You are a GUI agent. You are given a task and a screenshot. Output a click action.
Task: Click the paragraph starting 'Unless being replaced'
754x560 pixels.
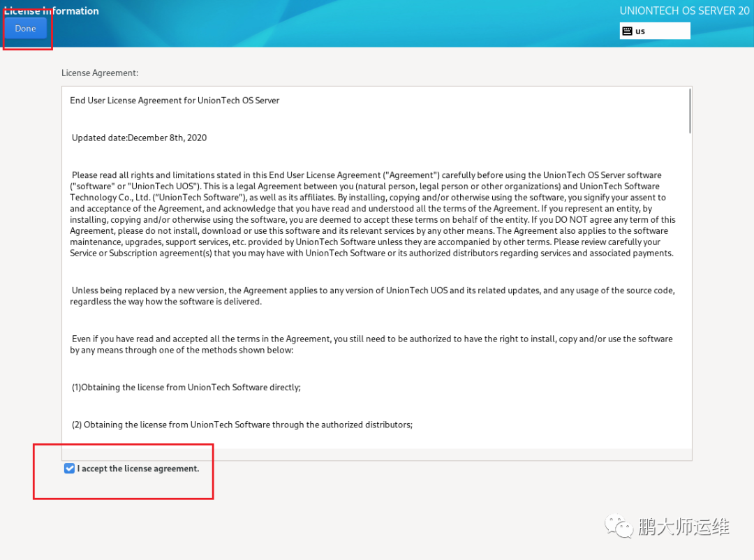[373, 296]
